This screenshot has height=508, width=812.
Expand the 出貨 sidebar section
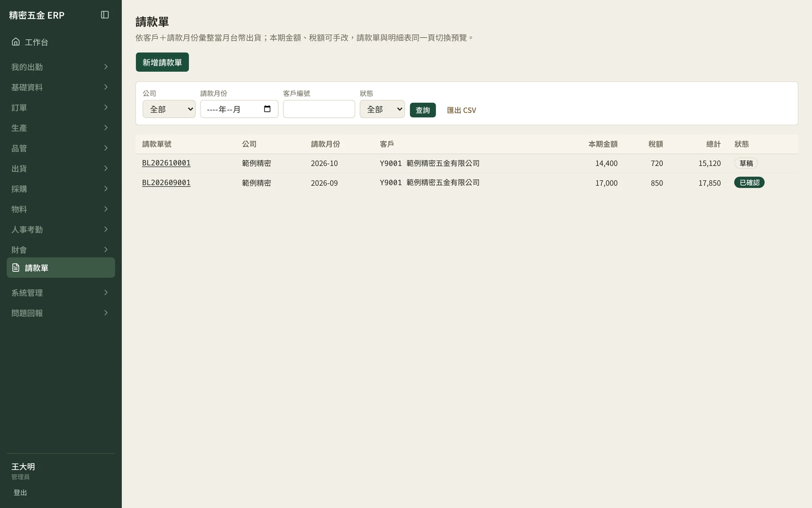[x=61, y=168]
